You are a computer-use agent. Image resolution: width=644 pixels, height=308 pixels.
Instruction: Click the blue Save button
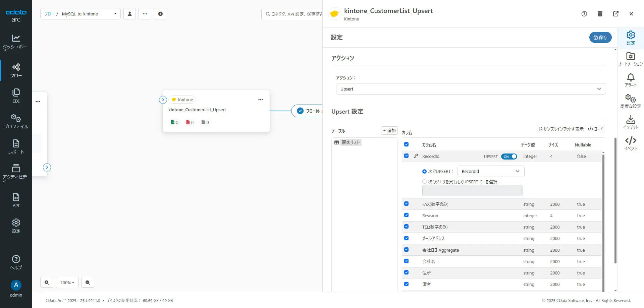pyautogui.click(x=600, y=38)
